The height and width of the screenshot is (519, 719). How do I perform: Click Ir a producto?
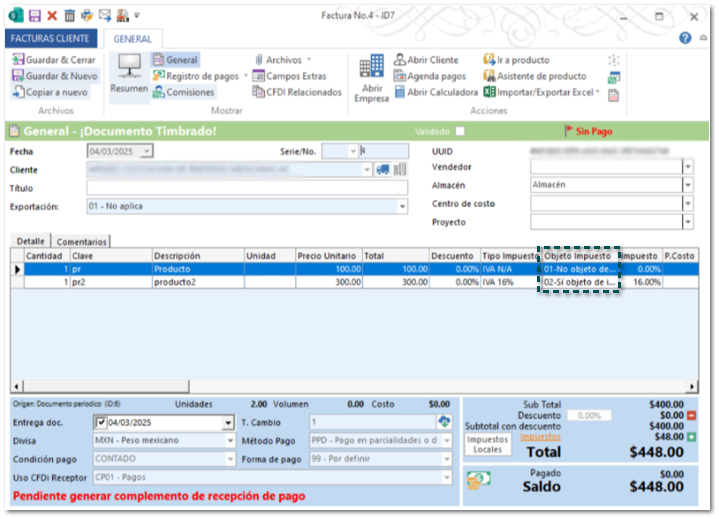516,60
